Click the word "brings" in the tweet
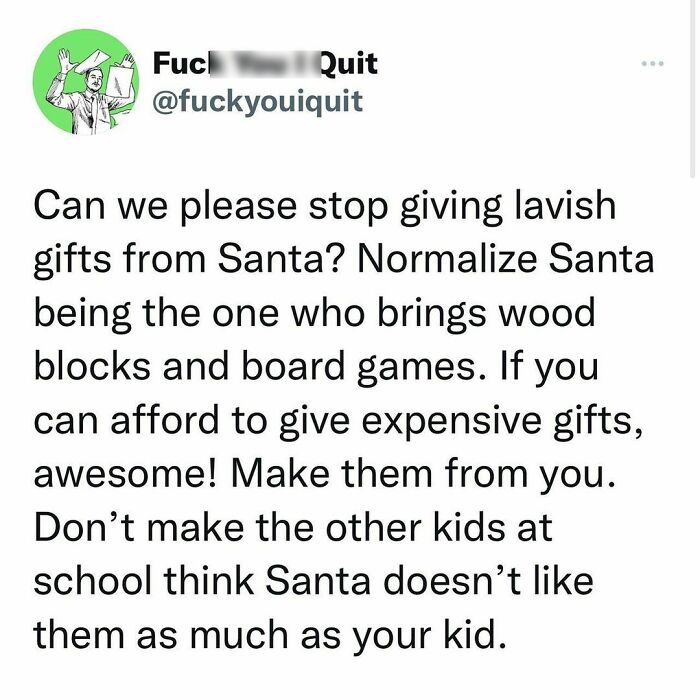The height and width of the screenshot is (700, 700). pyautogui.click(x=432, y=316)
